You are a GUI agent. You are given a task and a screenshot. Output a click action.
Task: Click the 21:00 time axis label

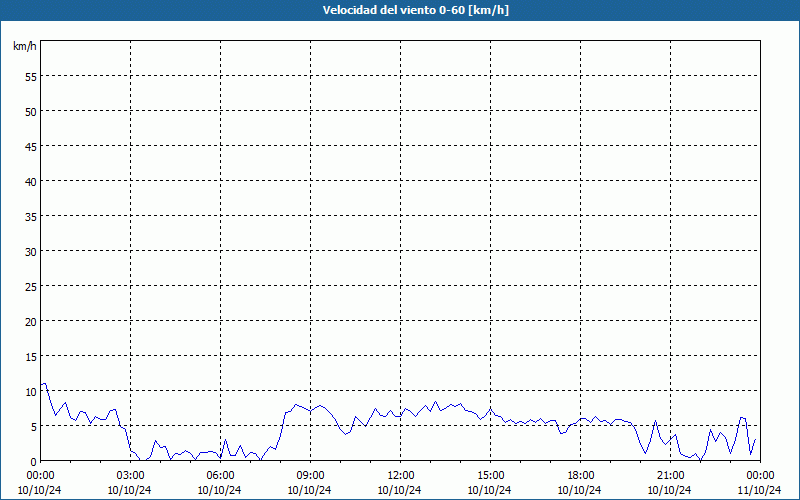[670, 476]
